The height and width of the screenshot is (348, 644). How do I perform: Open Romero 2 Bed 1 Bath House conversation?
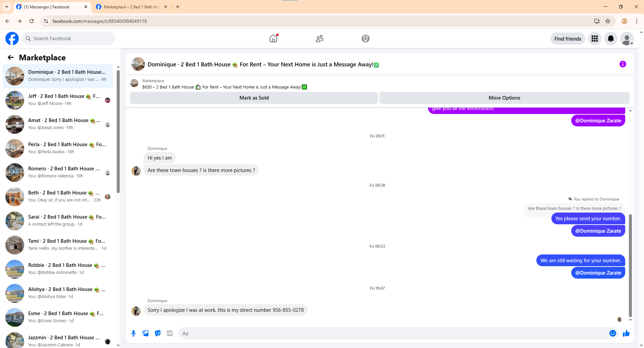[x=58, y=173]
